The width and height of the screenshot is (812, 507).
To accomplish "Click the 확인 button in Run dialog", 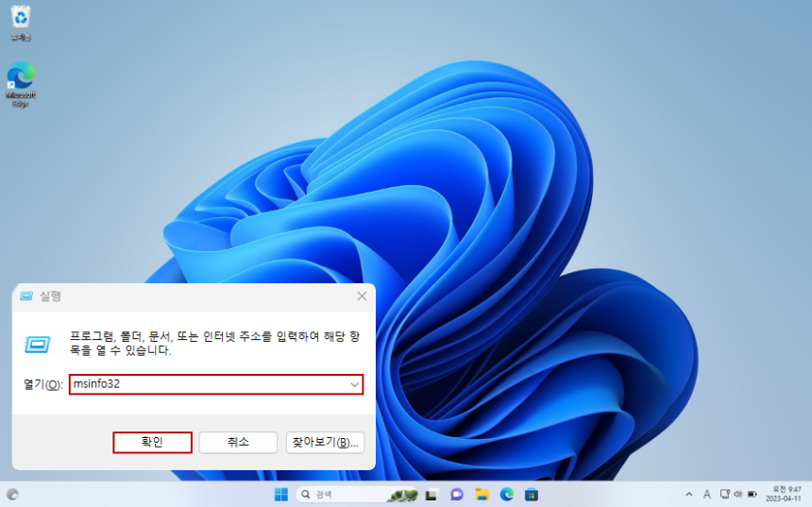I will [152, 442].
